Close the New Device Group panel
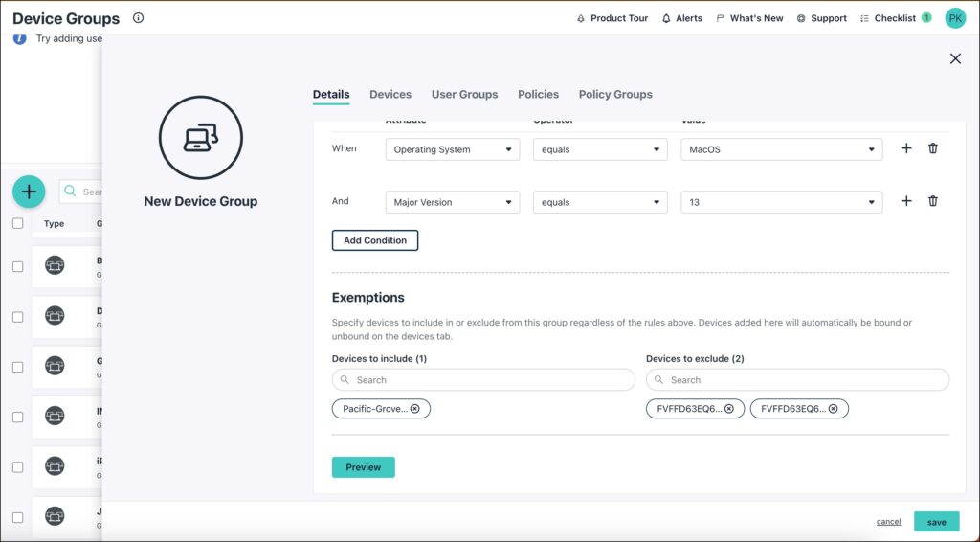 (x=955, y=58)
